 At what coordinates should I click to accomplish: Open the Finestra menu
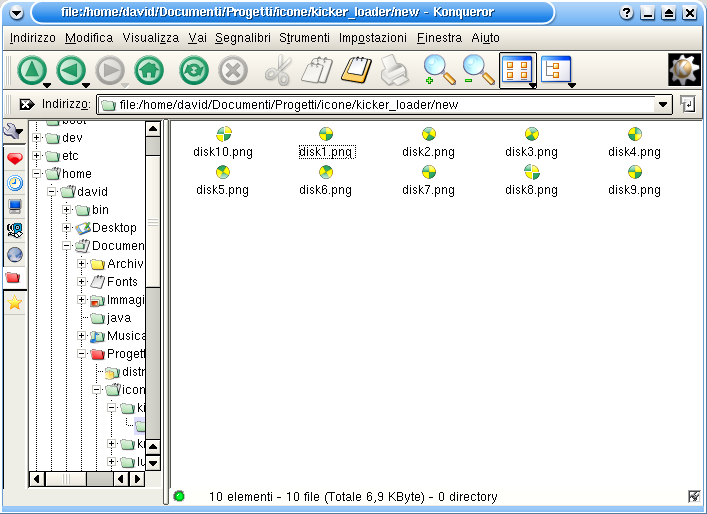coord(439,38)
